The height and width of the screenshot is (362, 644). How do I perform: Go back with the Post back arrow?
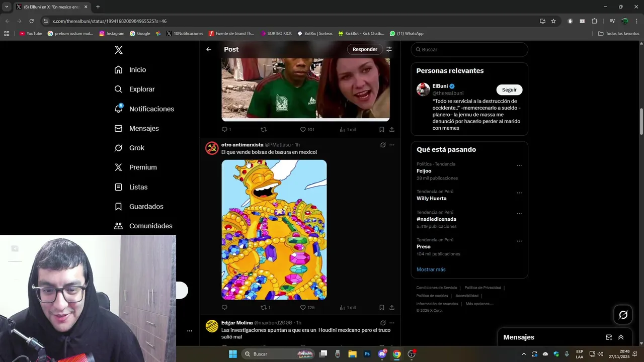tap(209, 49)
